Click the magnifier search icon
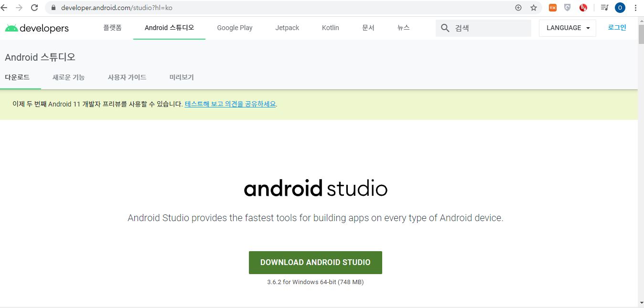This screenshot has height=308, width=644. (x=445, y=28)
